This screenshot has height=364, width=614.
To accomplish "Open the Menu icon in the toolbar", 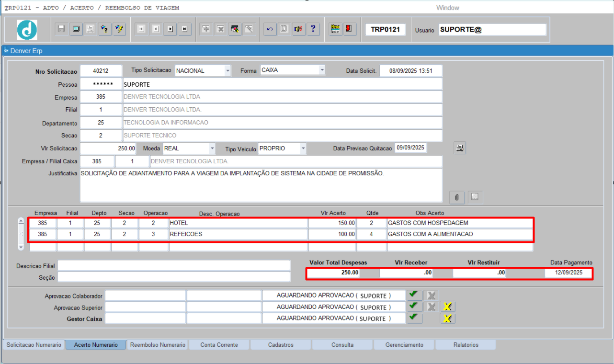I will pos(335,29).
